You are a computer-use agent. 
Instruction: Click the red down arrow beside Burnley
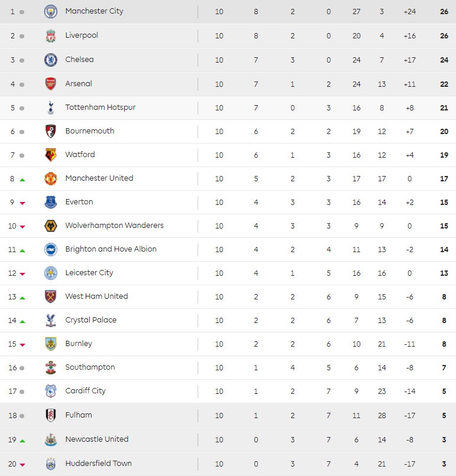pos(22,345)
